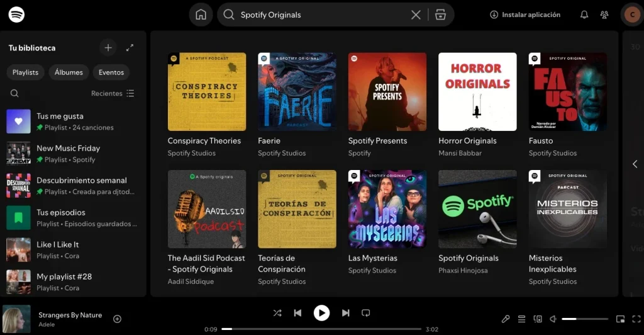
Task: Open the Browse icon in search bar
Action: click(440, 14)
